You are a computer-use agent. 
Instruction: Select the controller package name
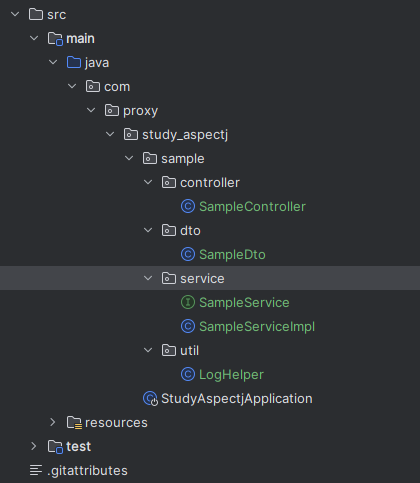coord(210,183)
